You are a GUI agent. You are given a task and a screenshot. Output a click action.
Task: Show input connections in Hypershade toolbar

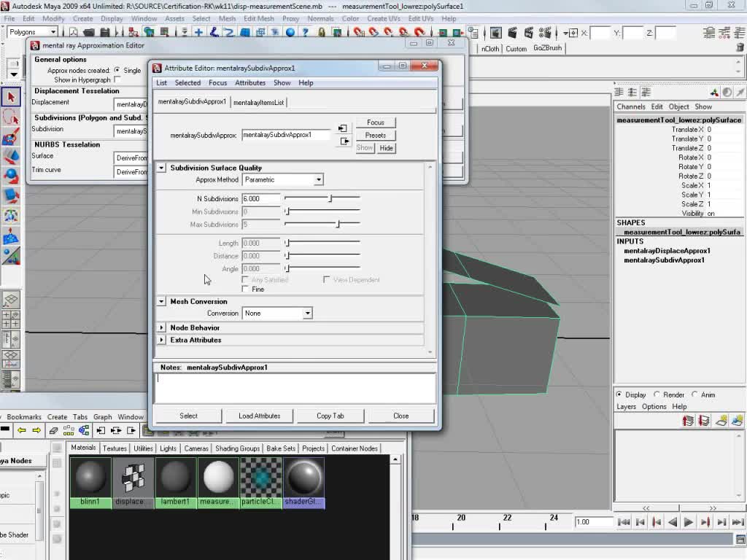(x=101, y=430)
